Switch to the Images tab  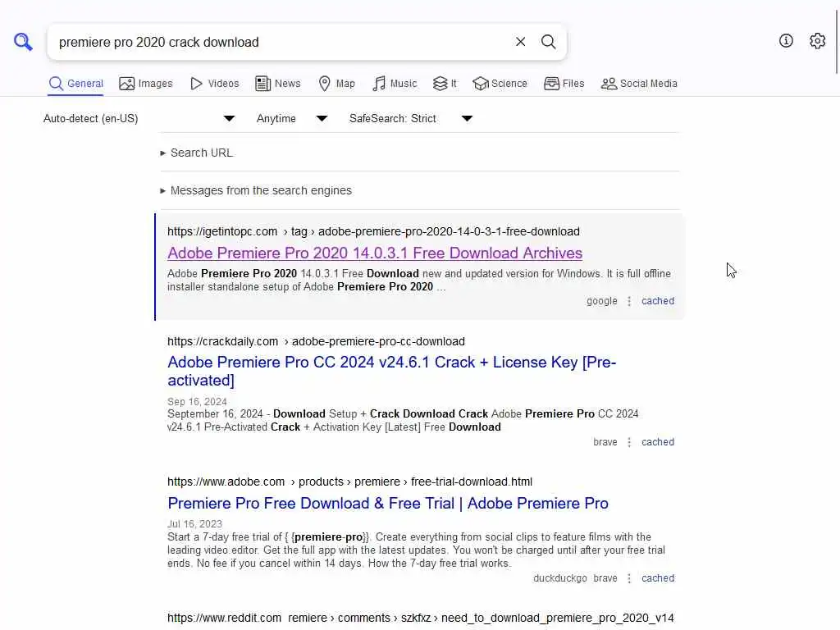click(146, 84)
